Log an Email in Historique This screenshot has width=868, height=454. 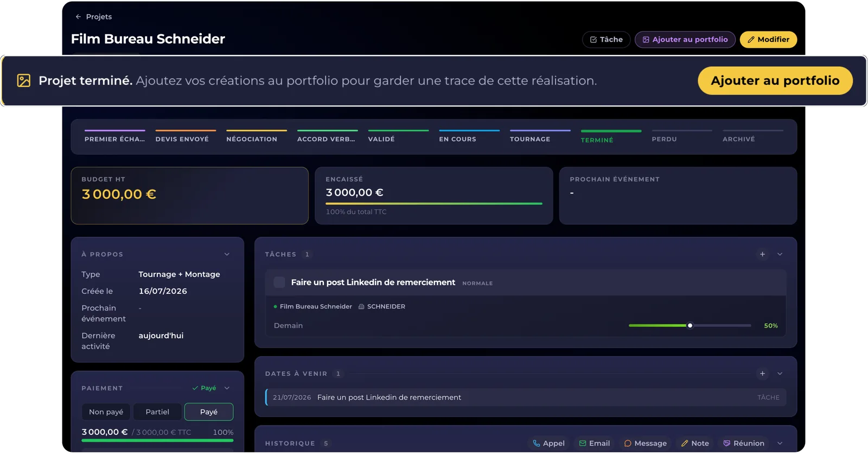[x=594, y=444]
